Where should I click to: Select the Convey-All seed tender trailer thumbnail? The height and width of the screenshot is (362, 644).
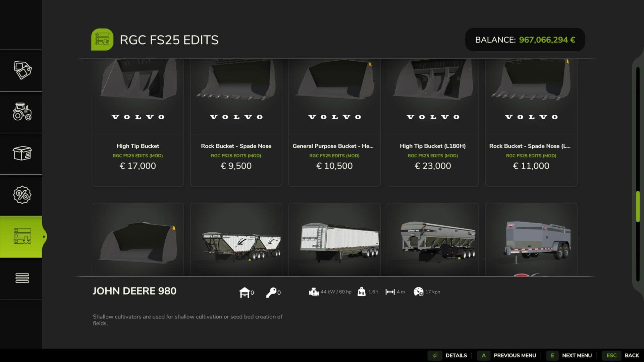click(433, 240)
